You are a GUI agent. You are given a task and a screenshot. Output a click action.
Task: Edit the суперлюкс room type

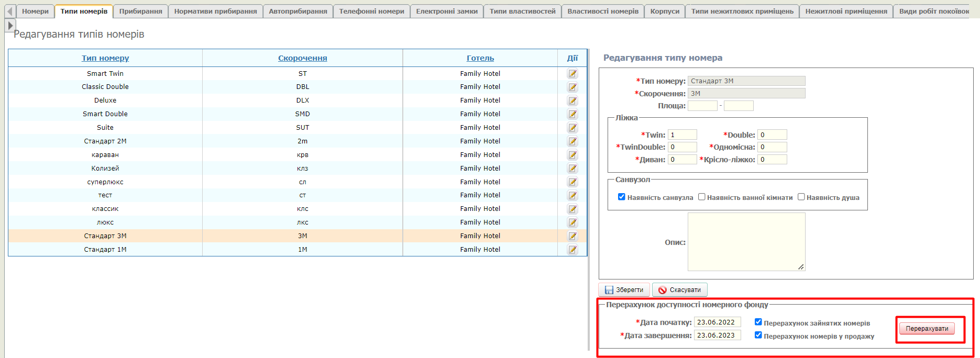572,182
